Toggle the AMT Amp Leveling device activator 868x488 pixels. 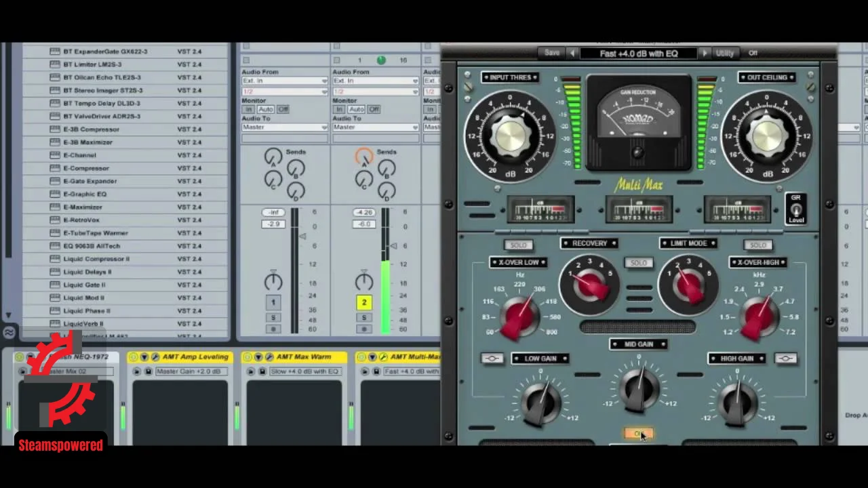tap(134, 357)
